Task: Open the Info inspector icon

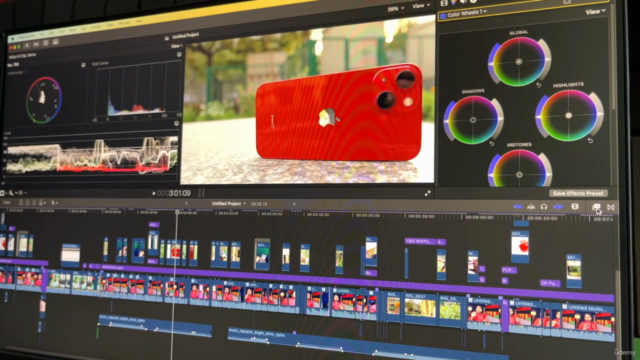Action: pos(473,1)
